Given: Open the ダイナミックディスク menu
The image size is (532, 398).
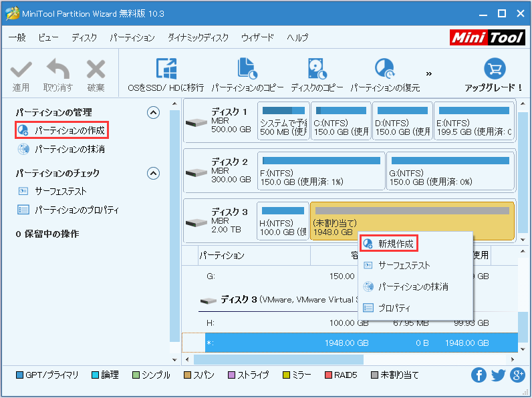Looking at the screenshot, I should click(x=198, y=38).
